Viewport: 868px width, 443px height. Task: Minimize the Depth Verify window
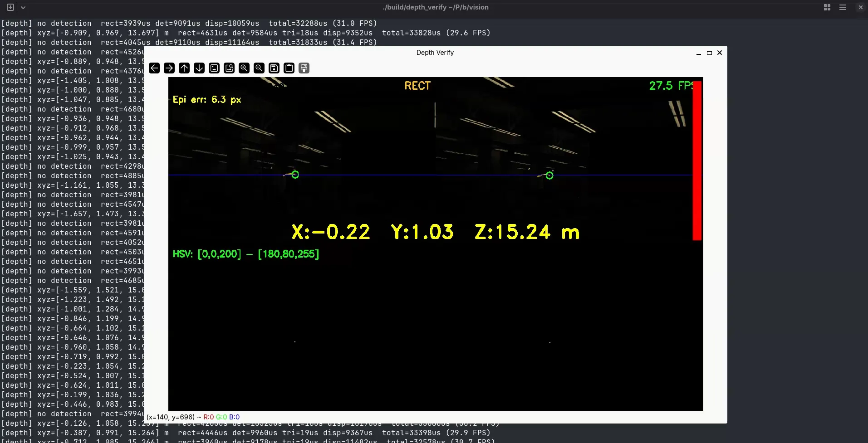click(699, 53)
